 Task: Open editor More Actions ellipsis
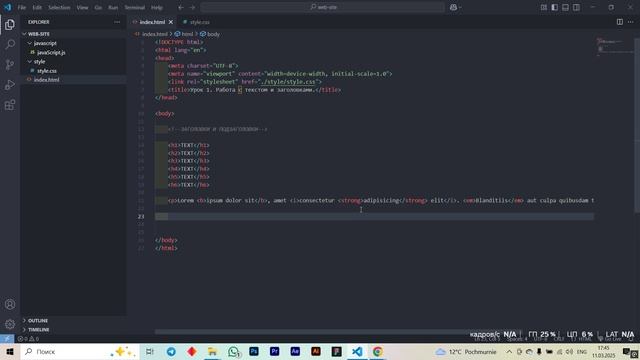tap(631, 22)
